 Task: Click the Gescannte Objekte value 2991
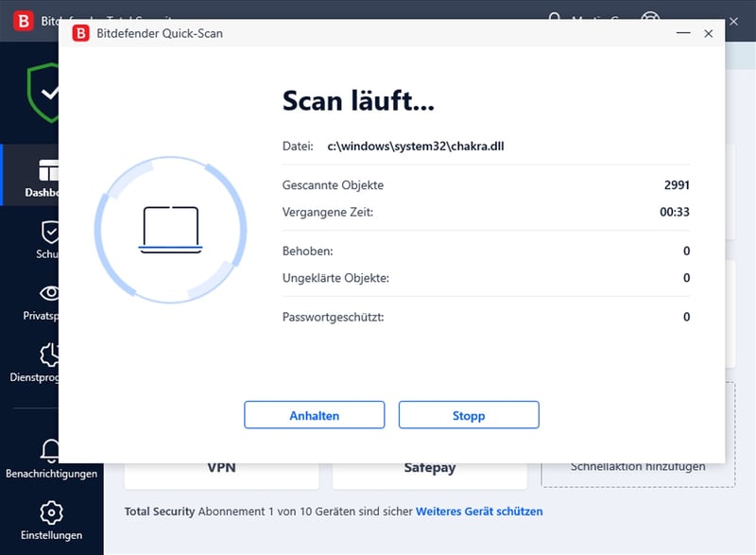[x=677, y=185]
